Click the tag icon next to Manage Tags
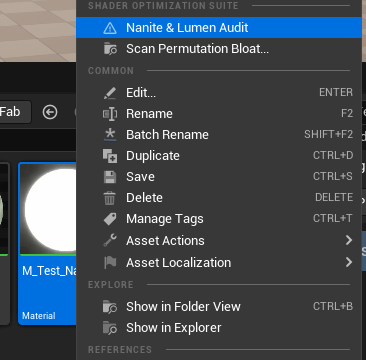This screenshot has width=366, height=360. click(110, 219)
